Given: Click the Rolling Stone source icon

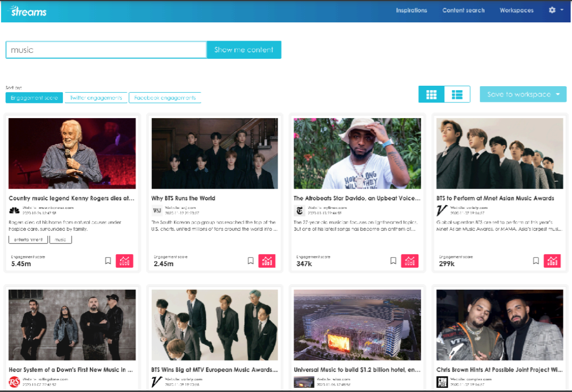Looking at the screenshot, I should (14, 382).
